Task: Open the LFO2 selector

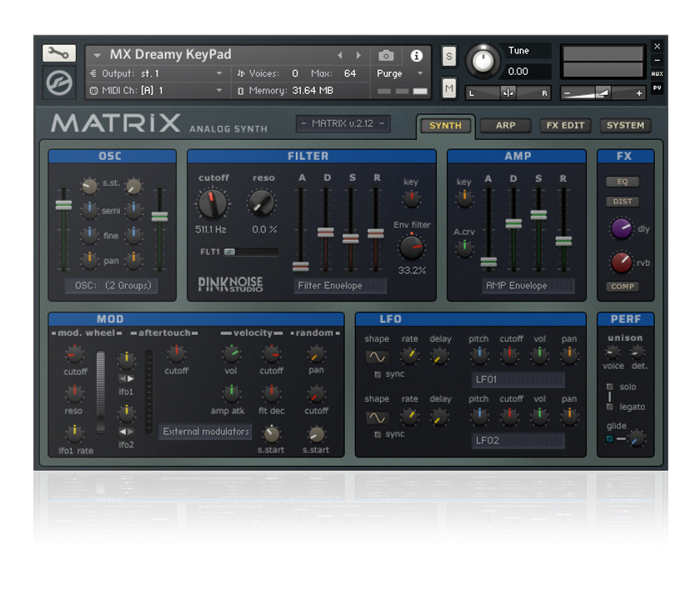Action: point(517,441)
